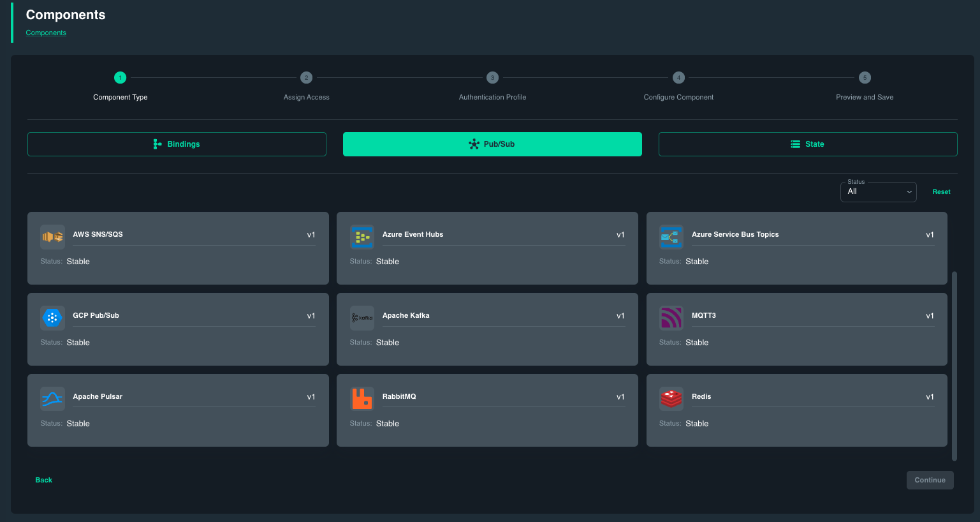The width and height of the screenshot is (980, 522).
Task: Click the GCP Pub/Sub hexagon icon
Action: pyautogui.click(x=52, y=318)
